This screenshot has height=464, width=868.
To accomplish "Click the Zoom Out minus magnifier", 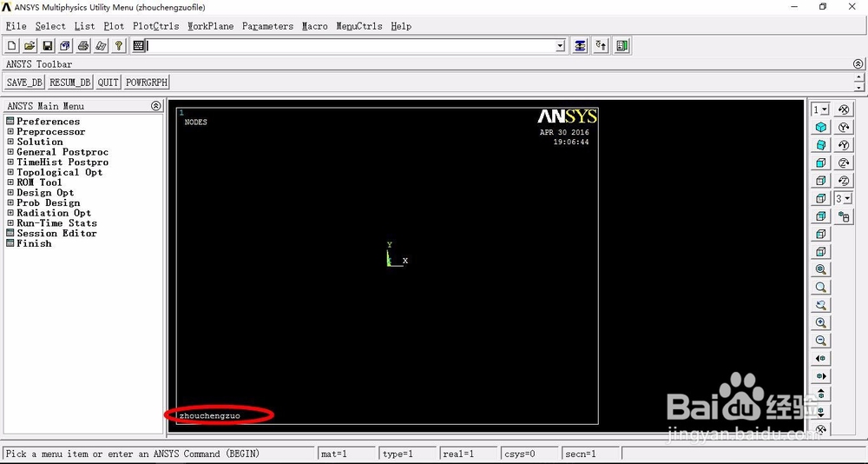I will [x=821, y=341].
